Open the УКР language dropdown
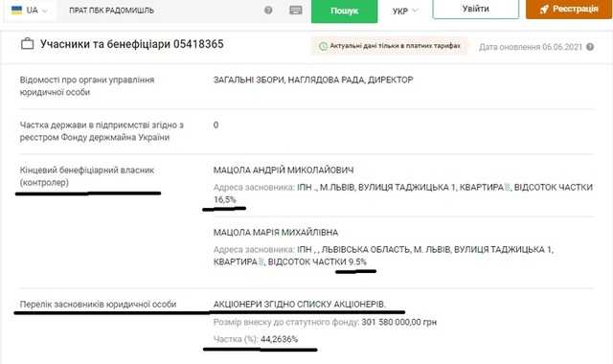Screen dimensions: 613x364 point(405,11)
